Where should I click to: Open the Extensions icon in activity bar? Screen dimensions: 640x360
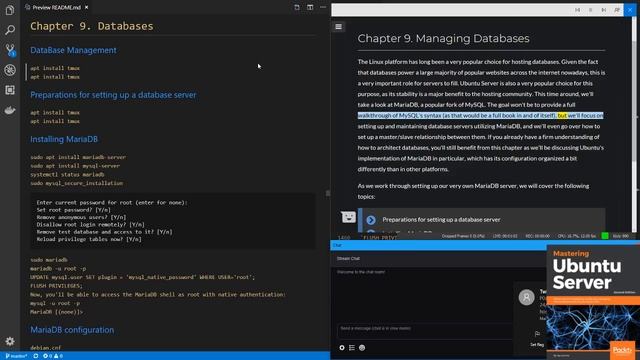[x=10, y=90]
